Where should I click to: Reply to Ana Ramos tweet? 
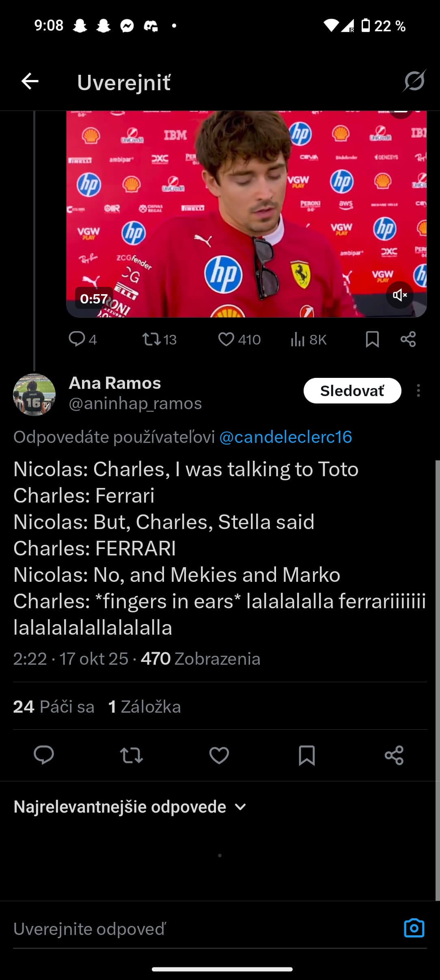pos(44,755)
